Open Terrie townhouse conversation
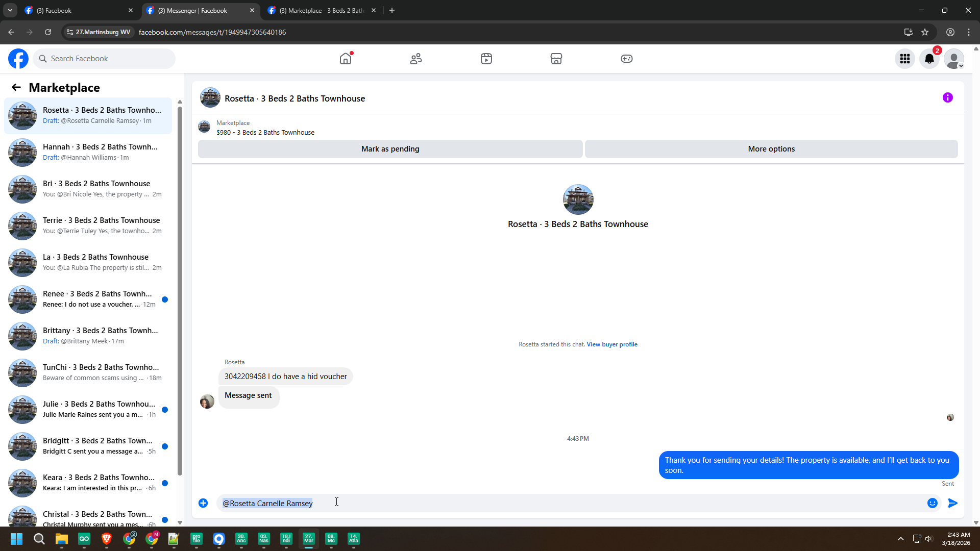Image resolution: width=980 pixels, height=551 pixels. click(x=88, y=226)
